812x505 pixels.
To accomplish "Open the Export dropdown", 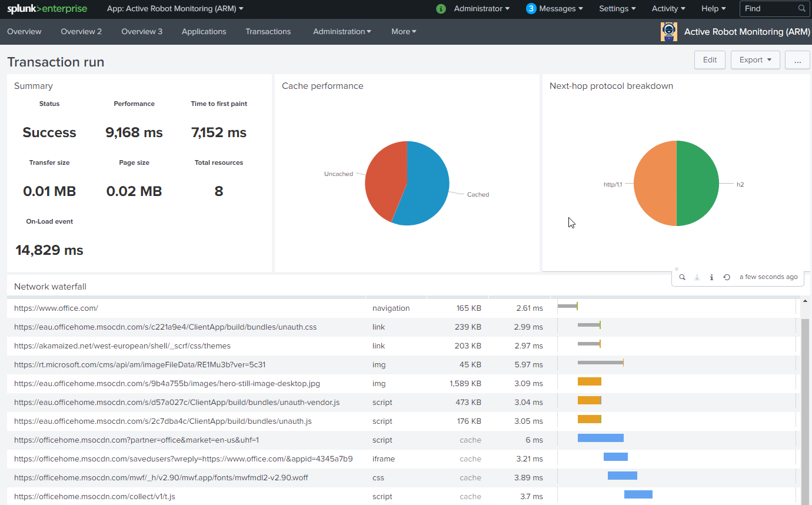I will [755, 60].
